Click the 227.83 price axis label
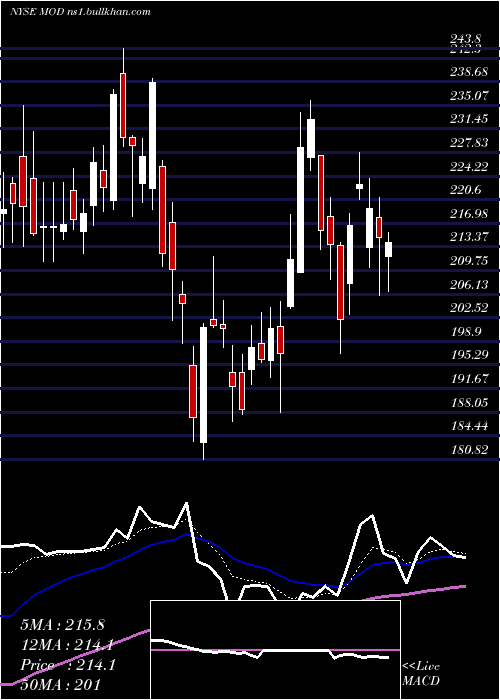500x700 pixels. (469, 143)
